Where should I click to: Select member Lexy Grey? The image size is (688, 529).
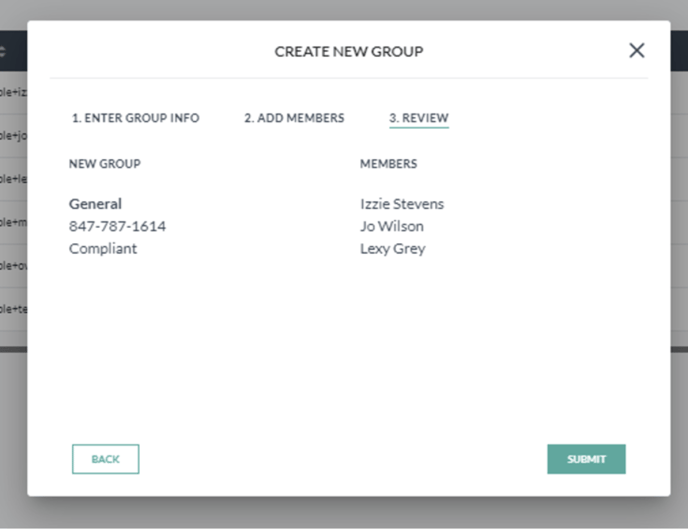pos(392,248)
